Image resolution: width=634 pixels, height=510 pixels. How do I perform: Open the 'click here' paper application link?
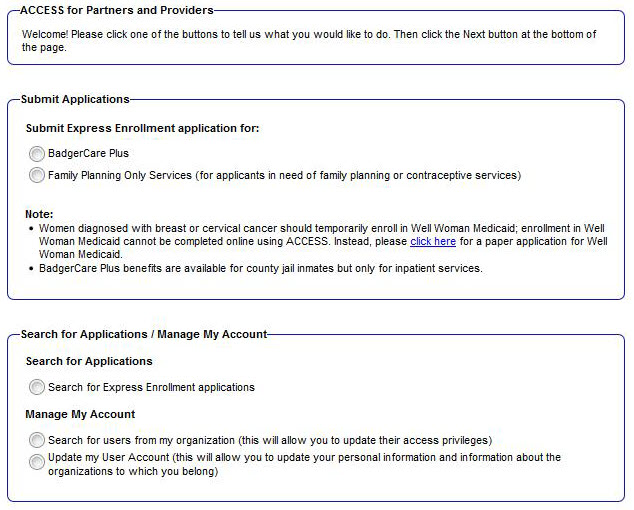tap(432, 242)
